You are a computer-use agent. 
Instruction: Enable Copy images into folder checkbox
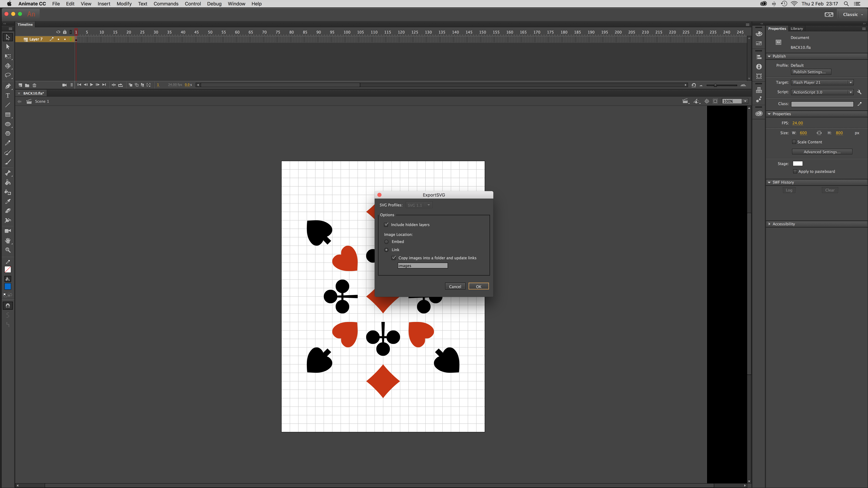tap(393, 257)
